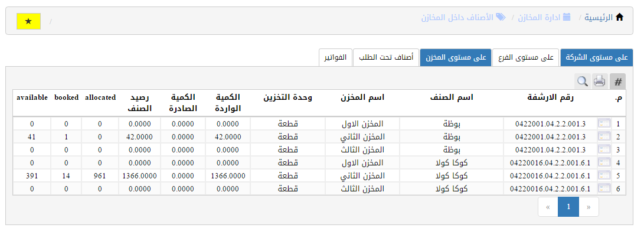
Task: Open details icon for row 4
Action: point(604,162)
